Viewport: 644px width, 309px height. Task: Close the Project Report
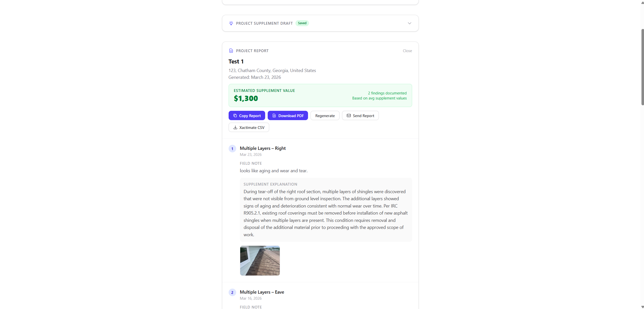tap(407, 51)
